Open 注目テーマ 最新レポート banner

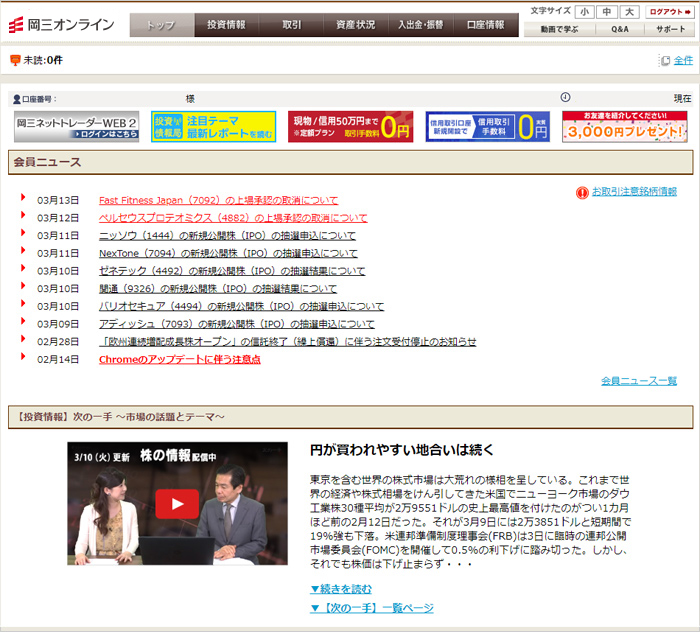pos(213,127)
